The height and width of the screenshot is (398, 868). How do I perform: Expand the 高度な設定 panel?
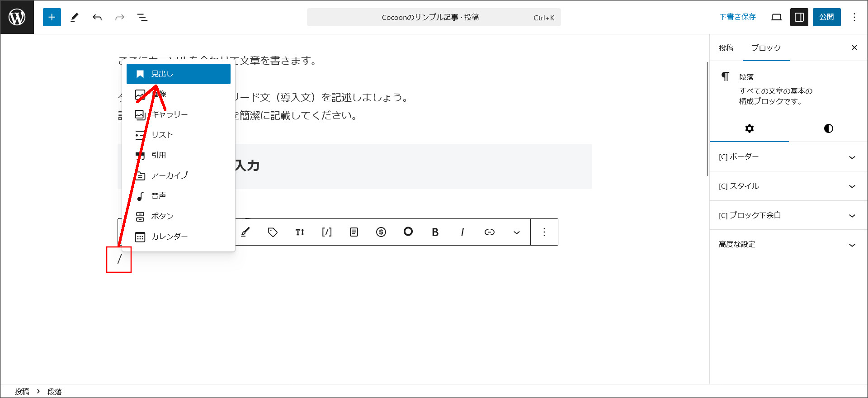pyautogui.click(x=788, y=244)
